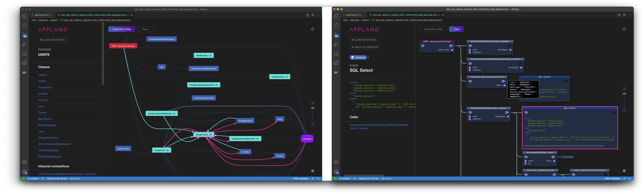Image resolution: width=644 pixels, height=194 pixels.
Task: Click SQL Select horizontal scrollbar in trace
Action: pos(564,146)
